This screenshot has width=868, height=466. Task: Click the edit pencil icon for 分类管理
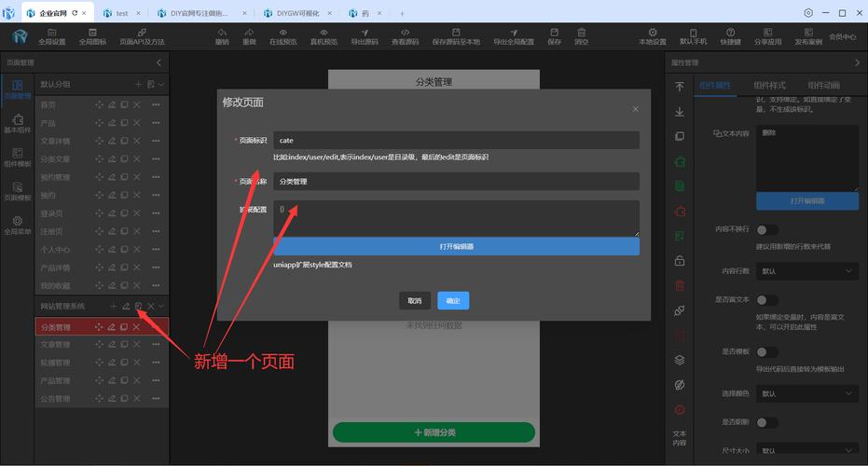click(x=112, y=327)
